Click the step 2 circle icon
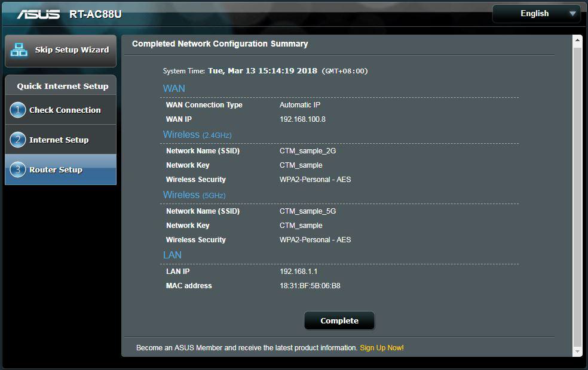This screenshot has width=588, height=370. point(17,140)
